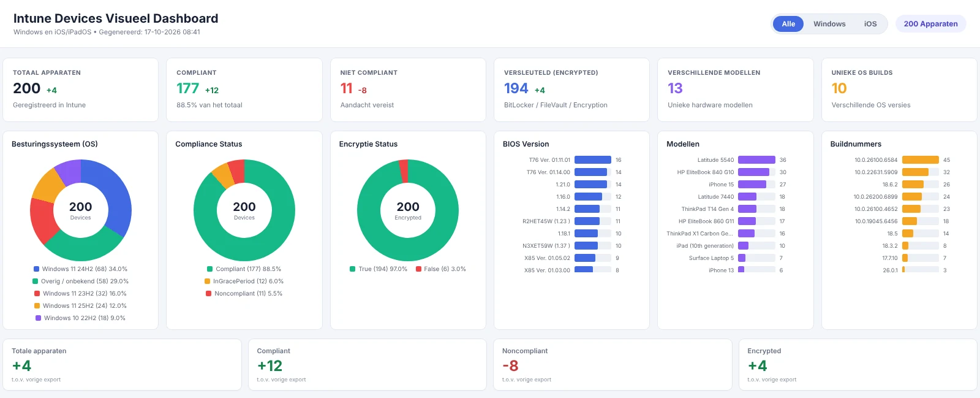Click the 17.7.10 build label
The width and height of the screenshot is (980, 398).
[890, 258]
